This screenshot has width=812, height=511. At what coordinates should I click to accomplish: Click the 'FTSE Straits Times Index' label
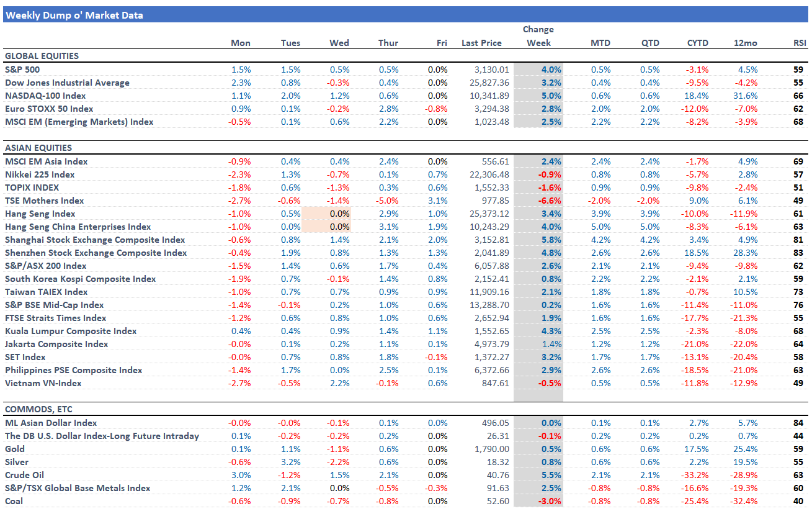point(56,318)
